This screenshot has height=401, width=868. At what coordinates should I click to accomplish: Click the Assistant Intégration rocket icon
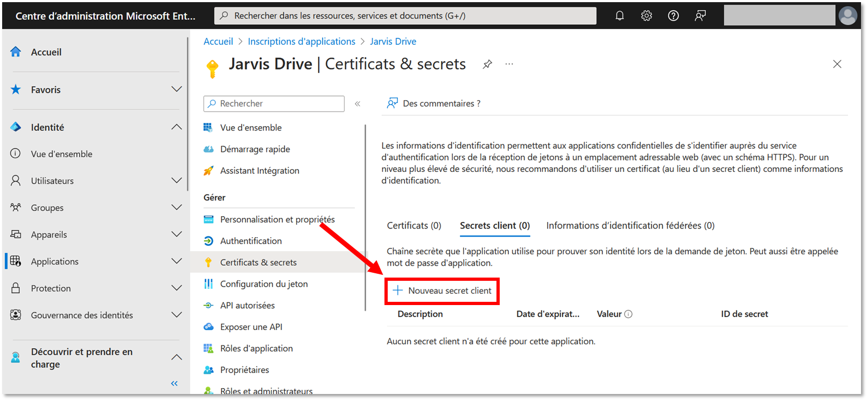[208, 171]
